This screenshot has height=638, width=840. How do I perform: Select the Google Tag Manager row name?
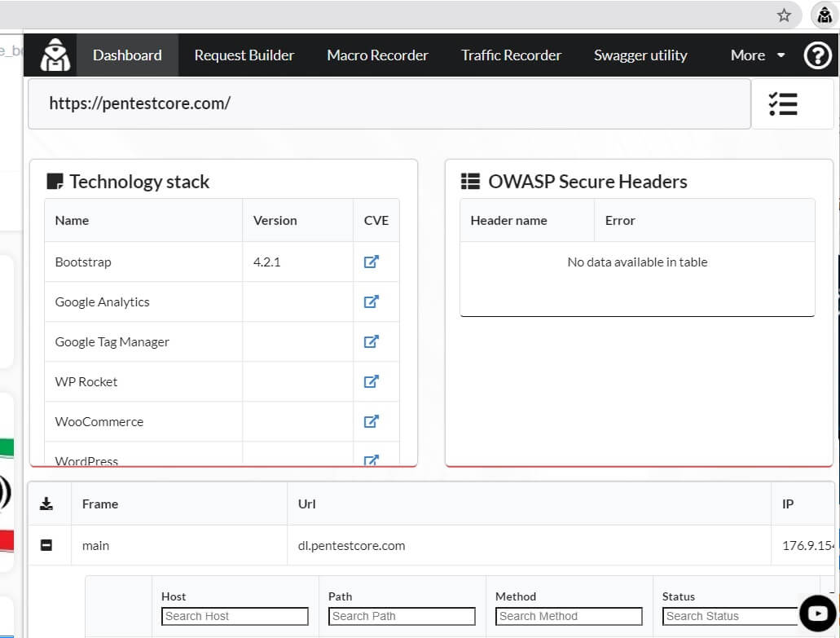tap(112, 341)
